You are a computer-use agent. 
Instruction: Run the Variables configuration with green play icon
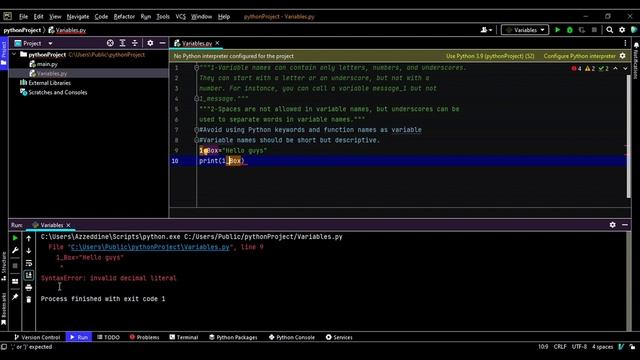558,30
